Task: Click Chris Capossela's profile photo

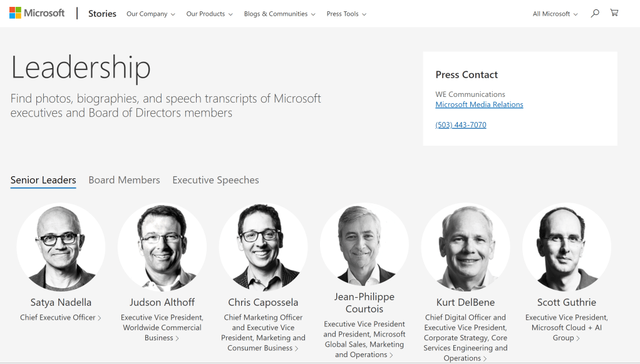Action: (x=263, y=247)
